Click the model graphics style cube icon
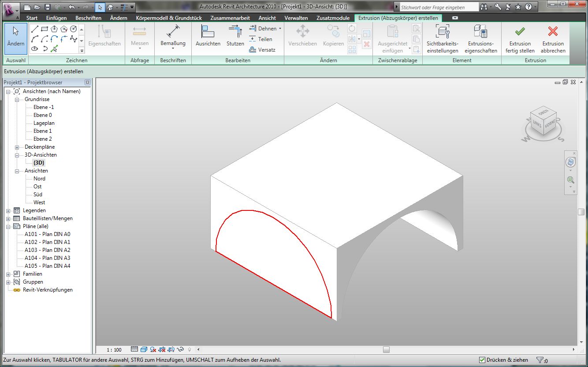This screenshot has width=588, height=367. pos(144,350)
